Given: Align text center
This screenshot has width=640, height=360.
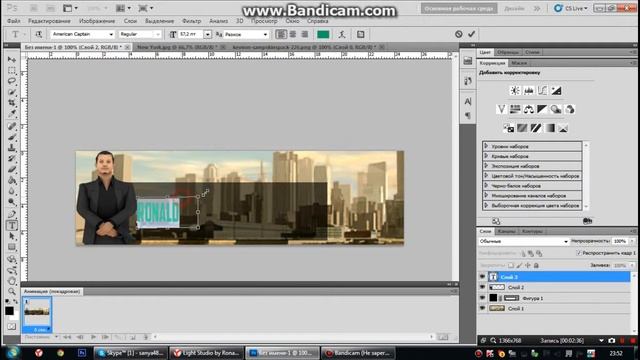Looking at the screenshot, I should [293, 34].
